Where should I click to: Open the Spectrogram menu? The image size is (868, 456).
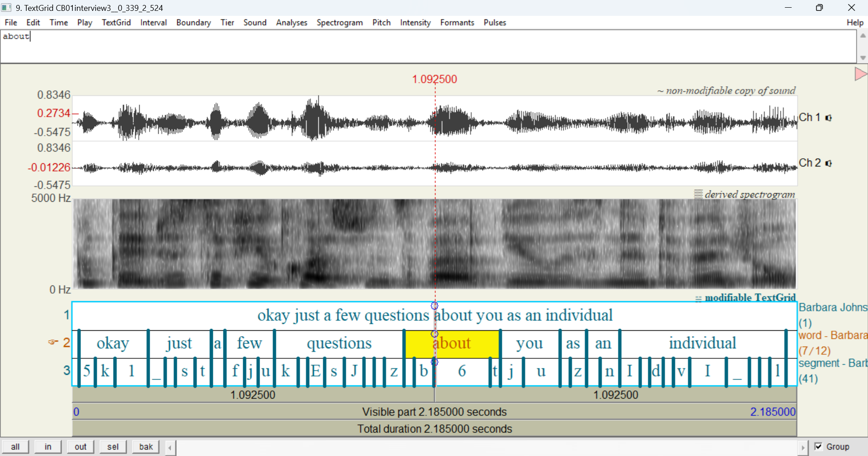pyautogui.click(x=340, y=23)
